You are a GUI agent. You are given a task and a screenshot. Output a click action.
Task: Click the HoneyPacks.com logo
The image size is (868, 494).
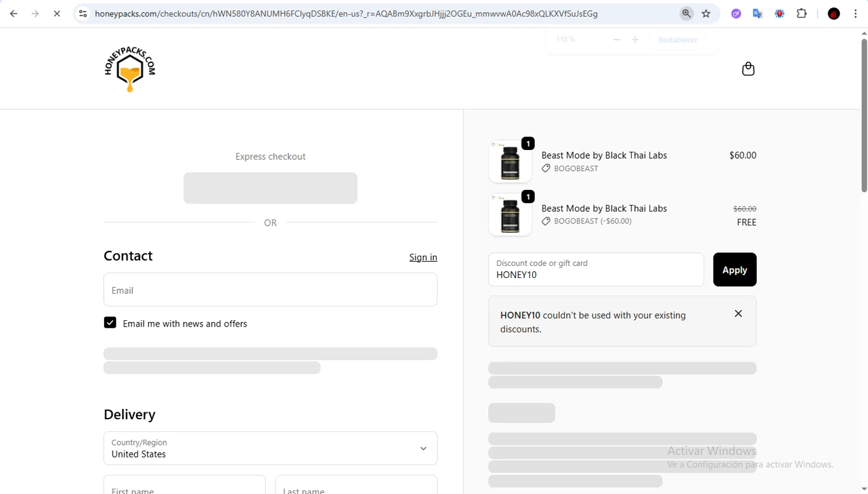(130, 69)
